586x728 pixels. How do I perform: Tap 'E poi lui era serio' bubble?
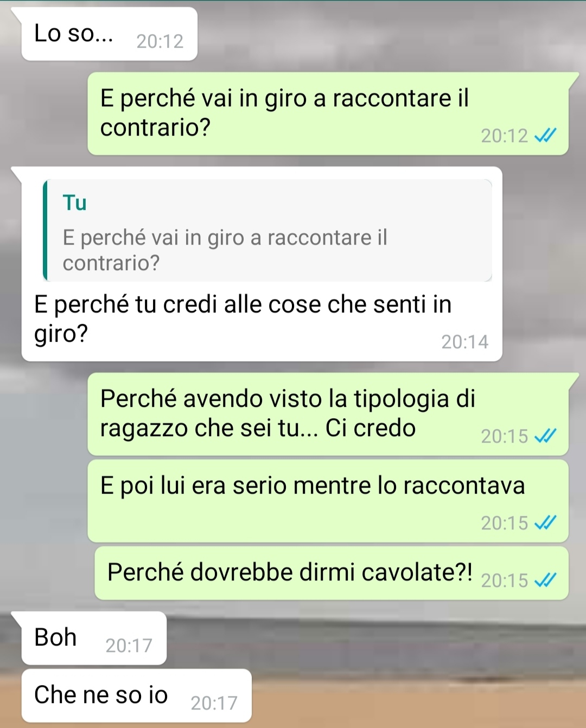coord(328,501)
